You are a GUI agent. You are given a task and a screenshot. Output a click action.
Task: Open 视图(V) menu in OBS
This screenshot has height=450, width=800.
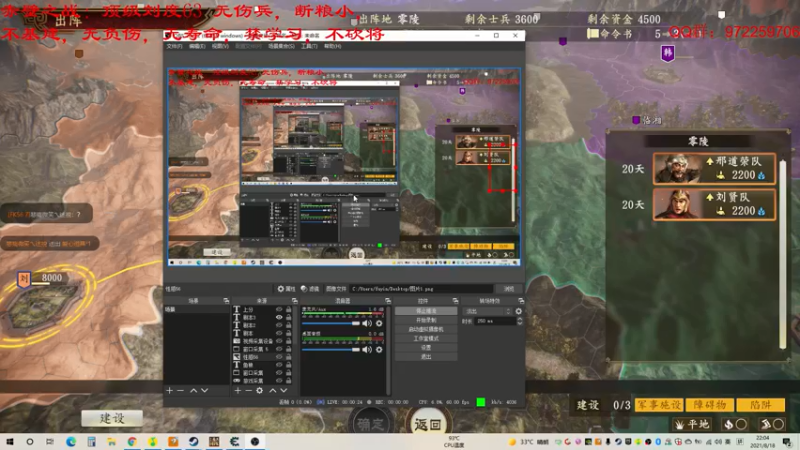[x=220, y=46]
